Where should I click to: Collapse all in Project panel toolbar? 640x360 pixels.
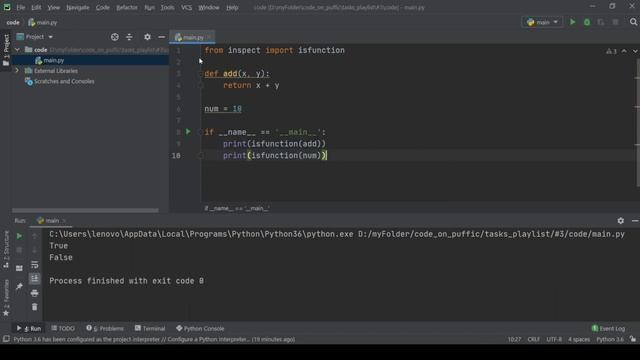129,37
